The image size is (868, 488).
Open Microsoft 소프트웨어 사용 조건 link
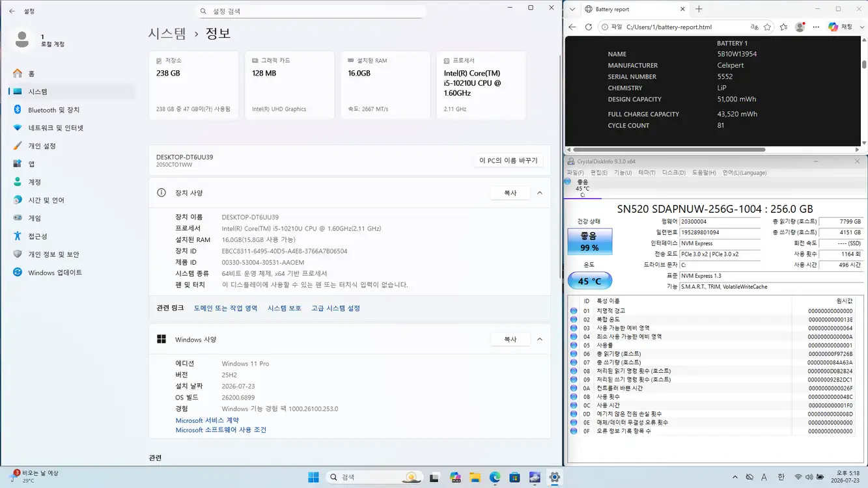[x=221, y=429]
